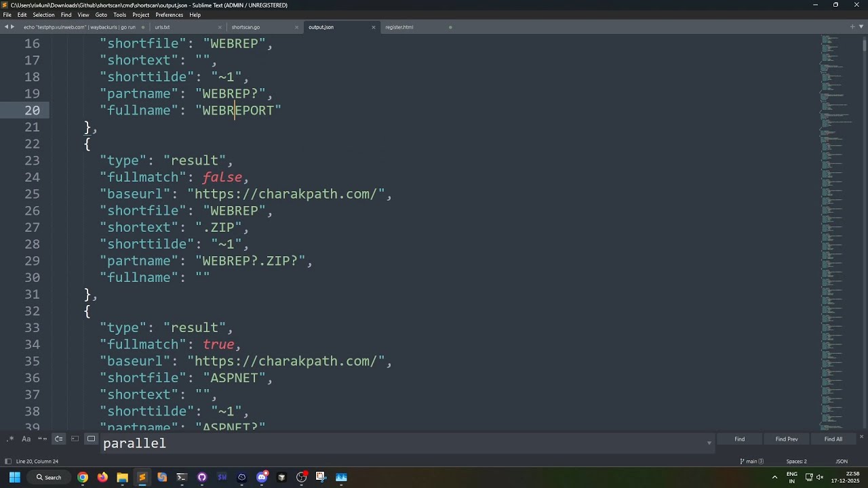The image size is (868, 488).
Task: Open the File menu
Action: coord(7,15)
